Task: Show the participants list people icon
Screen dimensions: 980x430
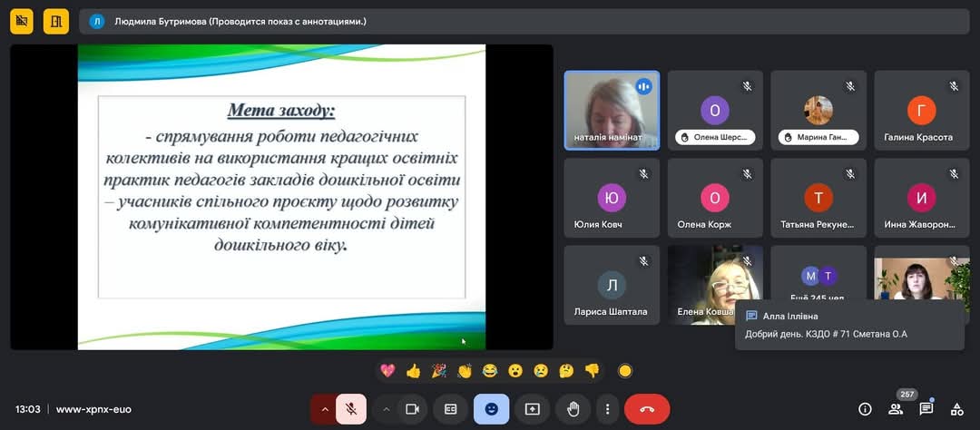Action: [896, 409]
